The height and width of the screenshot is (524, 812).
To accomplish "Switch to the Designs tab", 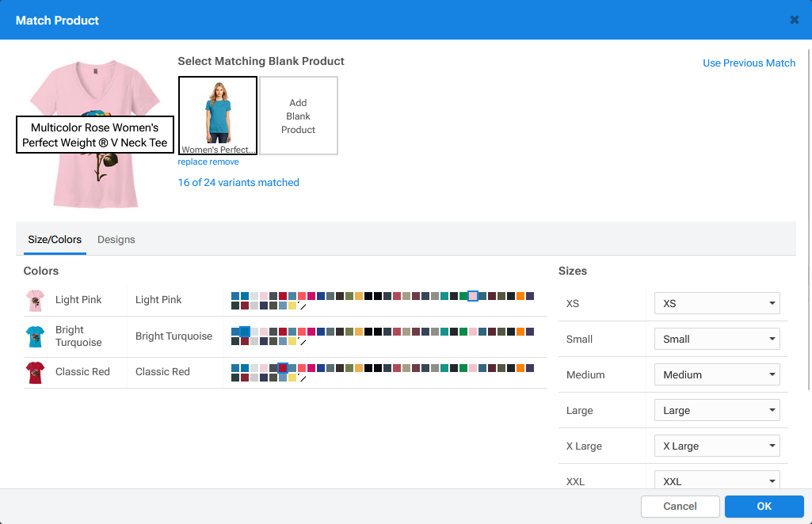I will click(116, 240).
